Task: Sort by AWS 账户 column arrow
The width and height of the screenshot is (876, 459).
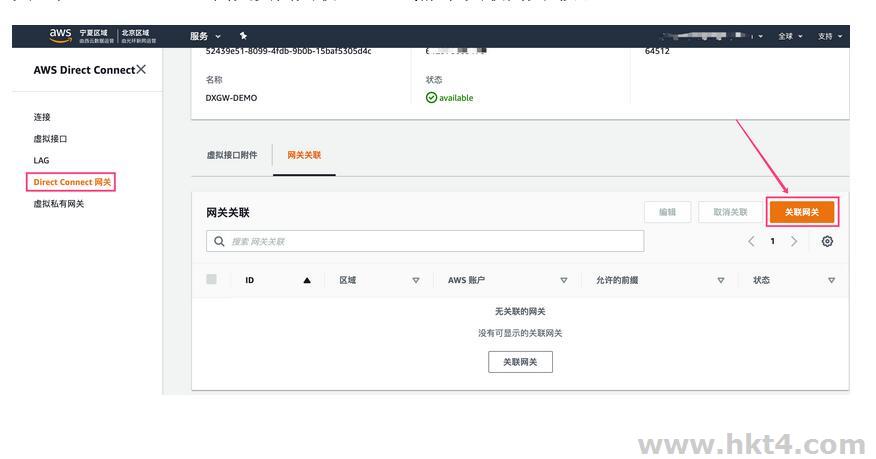Action: [x=564, y=280]
